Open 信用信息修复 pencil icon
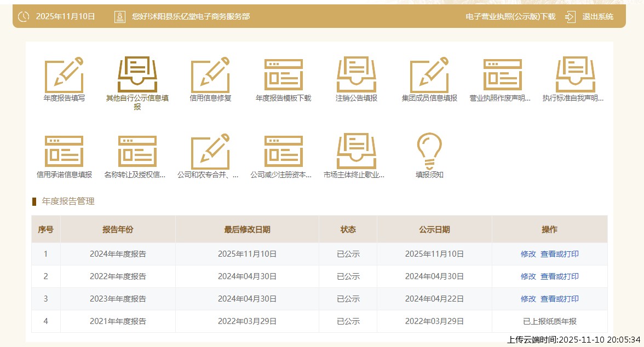 [x=210, y=75]
